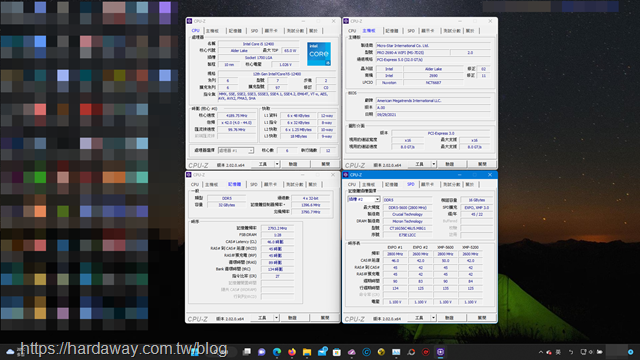Select 記憶體 tab in the SPD-tab window
Viewport: 640px width, 360px height.
pos(391,184)
